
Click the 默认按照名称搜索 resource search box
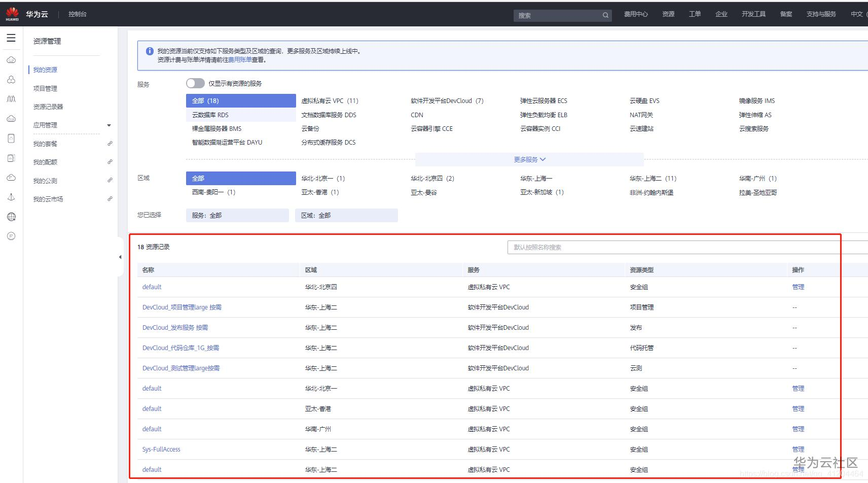[x=687, y=247]
